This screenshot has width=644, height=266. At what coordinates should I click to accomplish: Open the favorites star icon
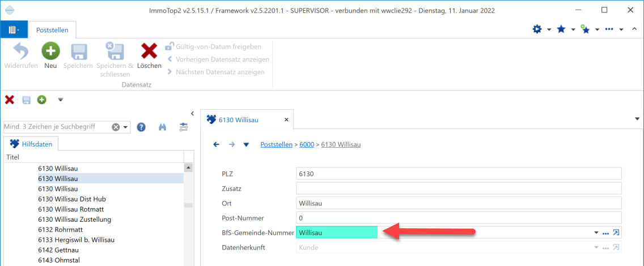point(561,29)
